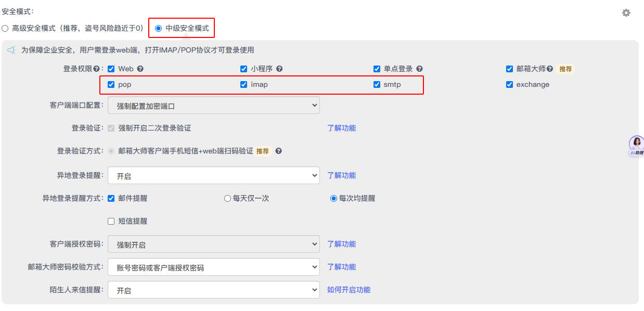The width and height of the screenshot is (644, 311).
Task: Open the settings gear icon at top right
Action: [626, 14]
